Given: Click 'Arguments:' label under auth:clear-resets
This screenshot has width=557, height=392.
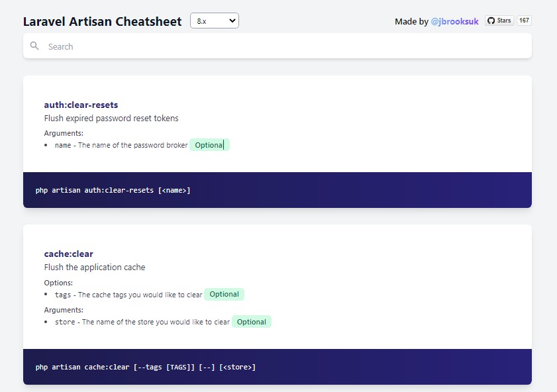Looking at the screenshot, I should tap(64, 134).
